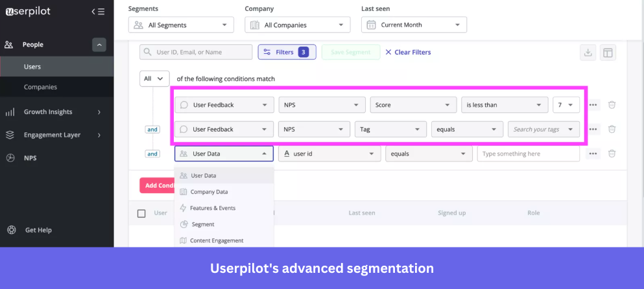This screenshot has width=644, height=289.
Task: Sort by the Last seen column header
Action: [362, 213]
